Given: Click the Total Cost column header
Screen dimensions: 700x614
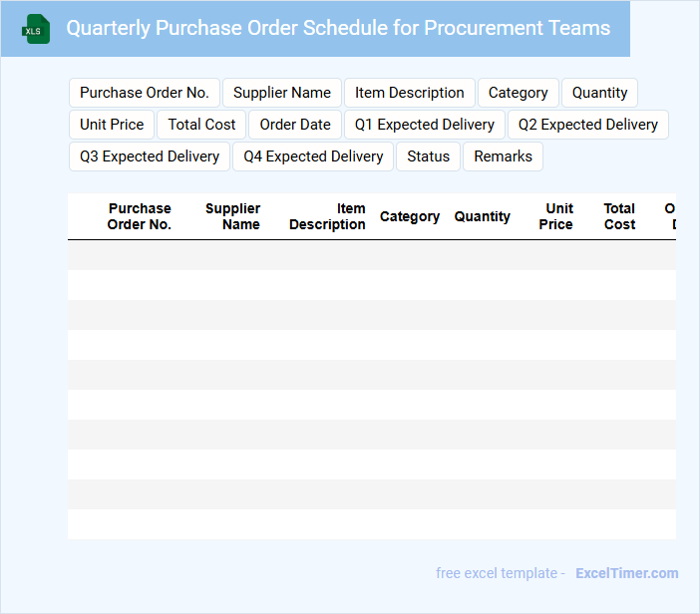Looking at the screenshot, I should (619, 216).
